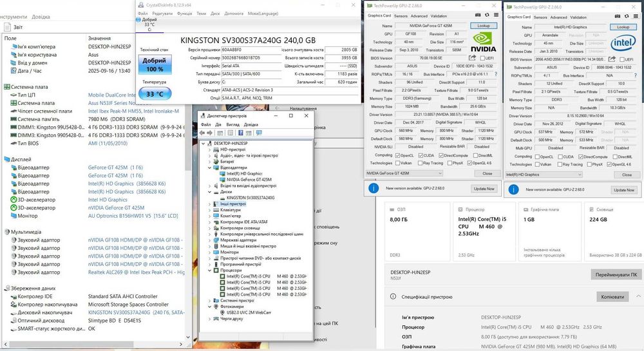Click the Intel logo in GPU-Z
The height and width of the screenshot is (351, 644).
point(623,43)
